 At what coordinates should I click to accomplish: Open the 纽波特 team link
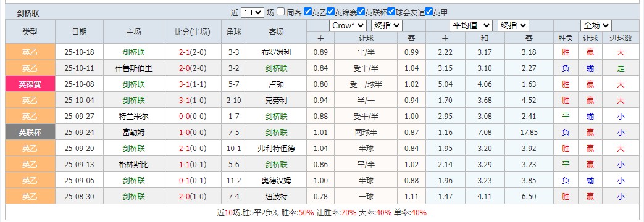[276, 197]
